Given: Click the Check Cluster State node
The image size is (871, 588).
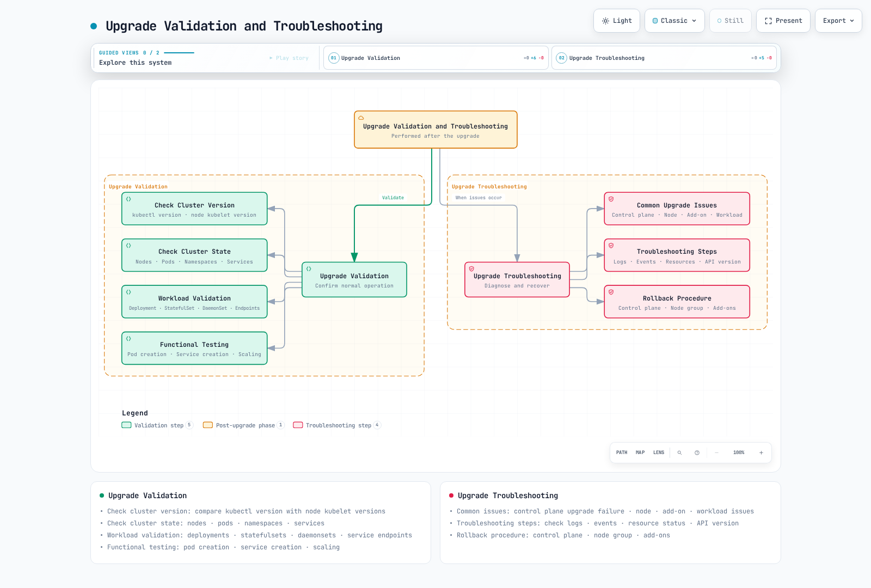Looking at the screenshot, I should pos(194,255).
